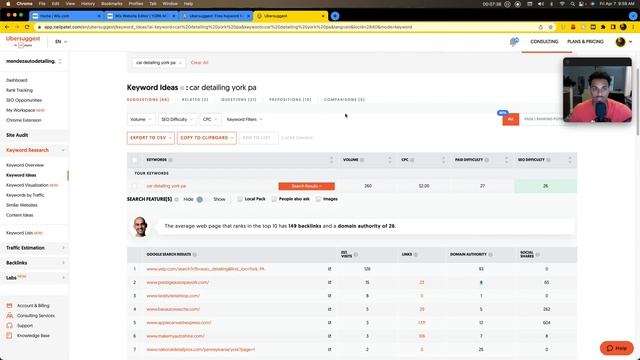
Task: Open the SEO Difficulty filter dropdown
Action: pos(177,119)
